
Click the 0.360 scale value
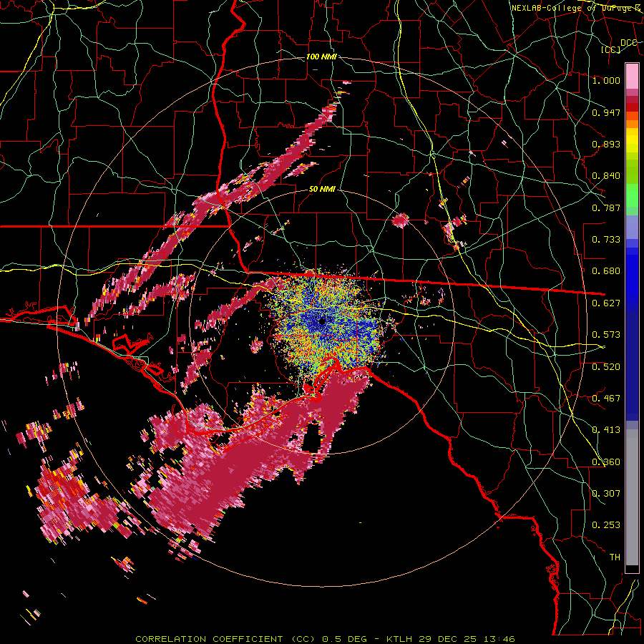point(606,462)
